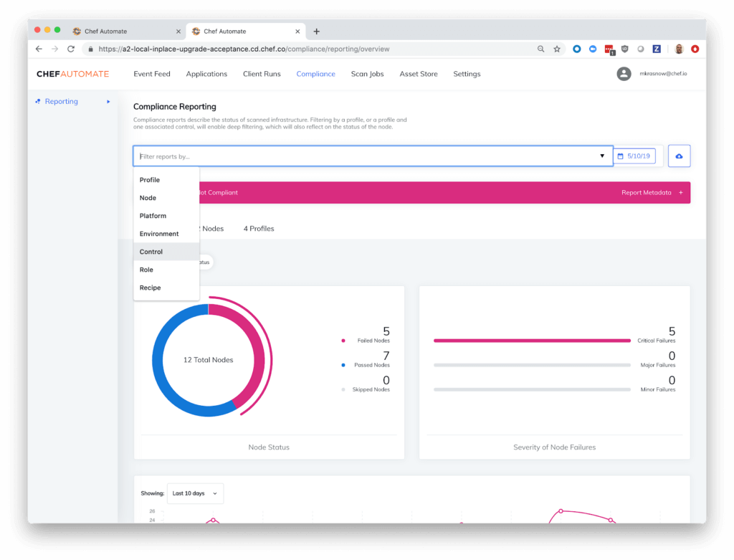
Task: Expand the Report Metadata section
Action: pyautogui.click(x=652, y=193)
